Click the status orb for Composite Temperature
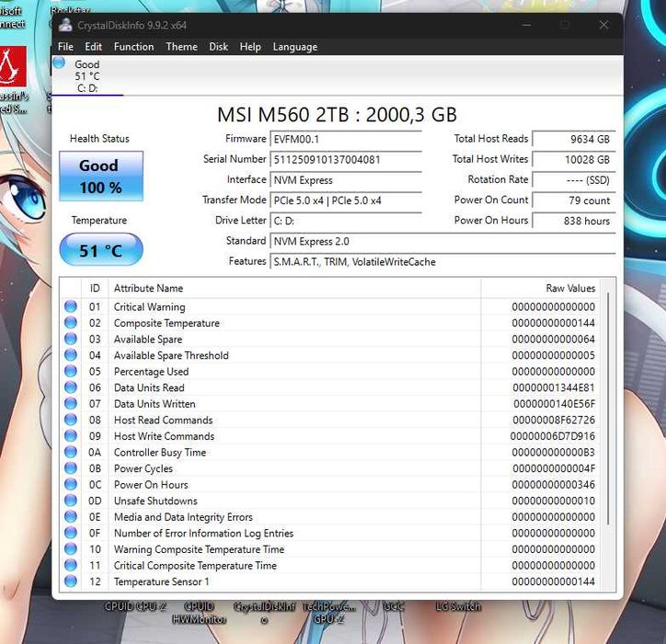Screen dimensions: 666x644 (71, 322)
